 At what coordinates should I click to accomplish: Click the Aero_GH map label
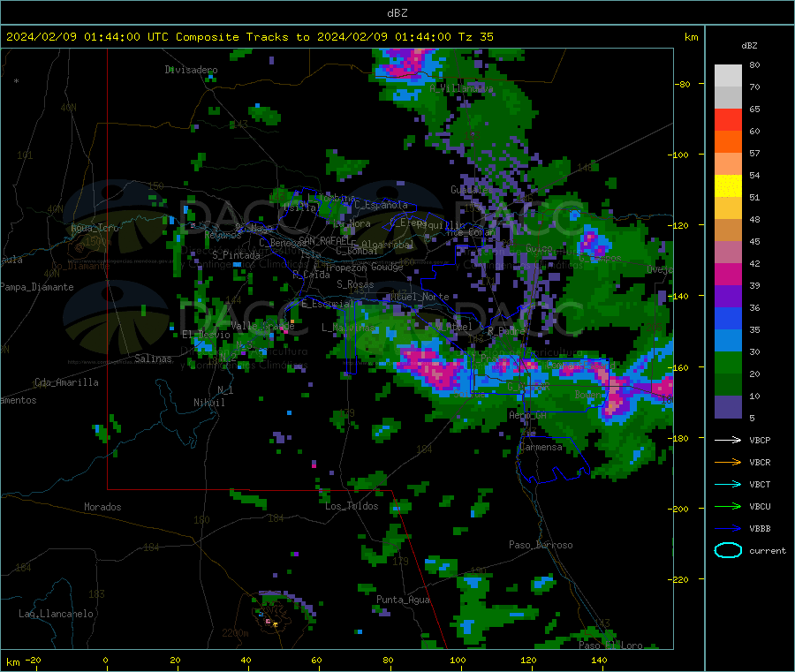coord(527,415)
